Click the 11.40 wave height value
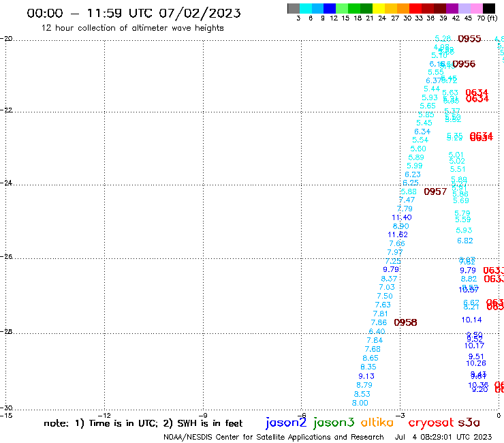This screenshot has width=504, height=443. pyautogui.click(x=401, y=217)
